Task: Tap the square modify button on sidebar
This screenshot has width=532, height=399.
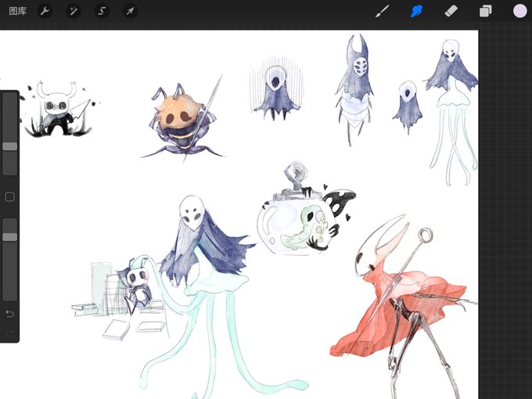Action: 10,197
